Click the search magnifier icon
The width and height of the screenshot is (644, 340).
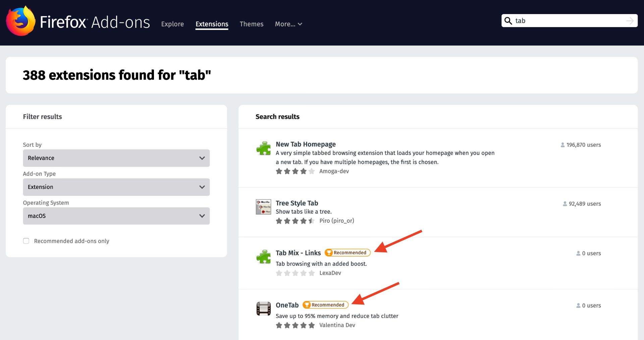click(x=508, y=21)
